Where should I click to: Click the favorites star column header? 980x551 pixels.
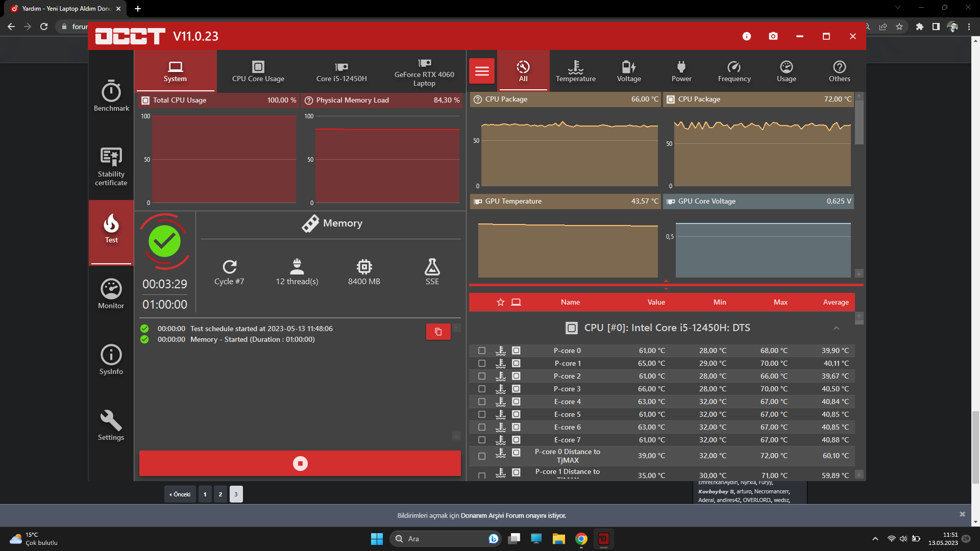tap(501, 302)
